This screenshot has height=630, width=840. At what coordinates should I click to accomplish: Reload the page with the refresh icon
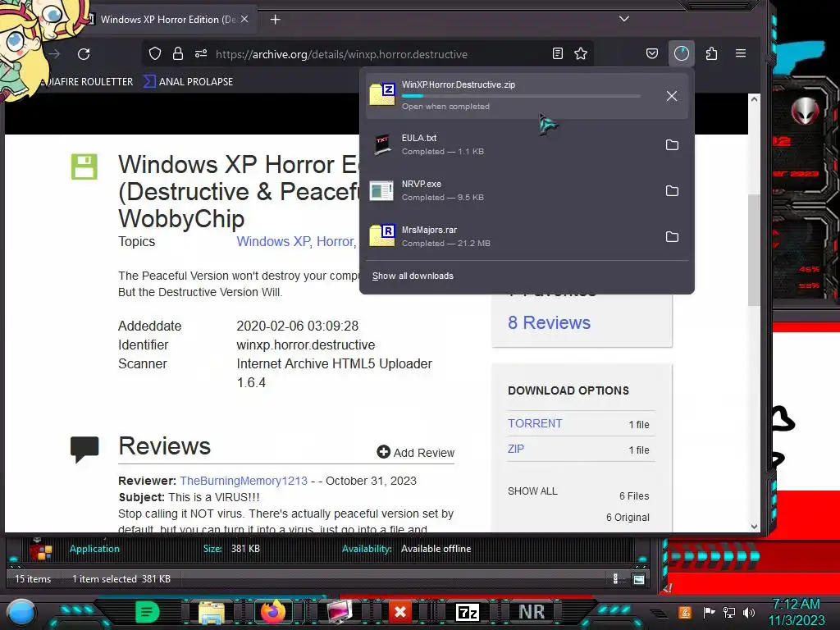coord(84,54)
